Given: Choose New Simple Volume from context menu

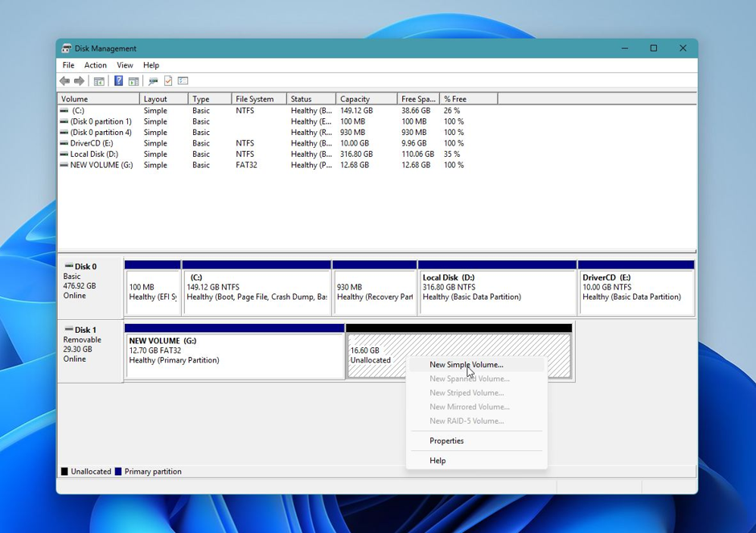Looking at the screenshot, I should [x=477, y=365].
